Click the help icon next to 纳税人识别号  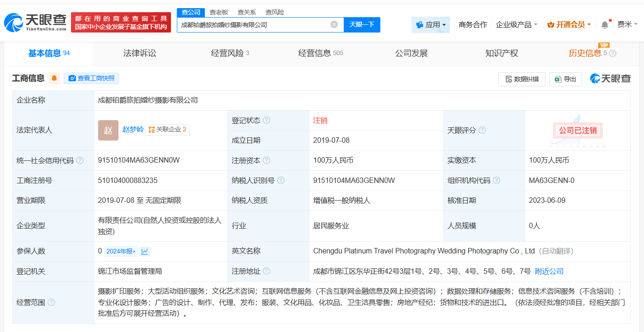click(x=281, y=180)
